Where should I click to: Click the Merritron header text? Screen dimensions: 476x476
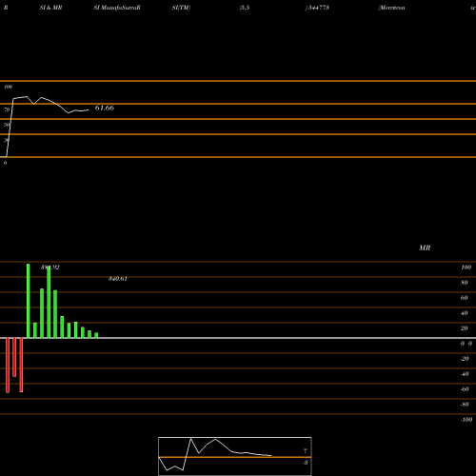pyautogui.click(x=391, y=8)
